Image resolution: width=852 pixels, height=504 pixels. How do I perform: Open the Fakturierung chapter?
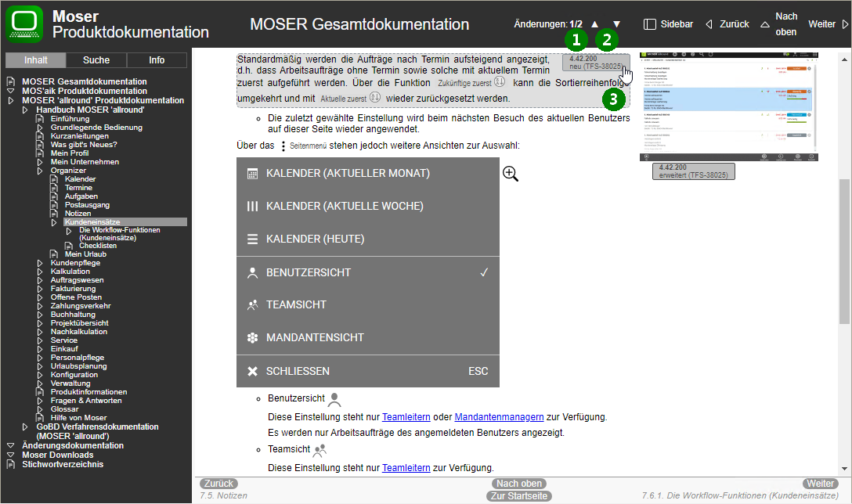click(73, 289)
